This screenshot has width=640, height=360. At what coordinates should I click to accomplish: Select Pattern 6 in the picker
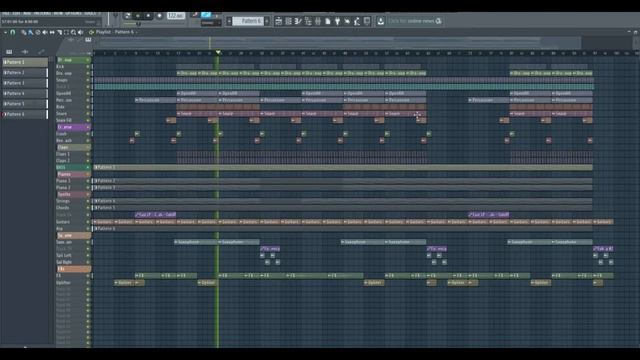pos(25,114)
